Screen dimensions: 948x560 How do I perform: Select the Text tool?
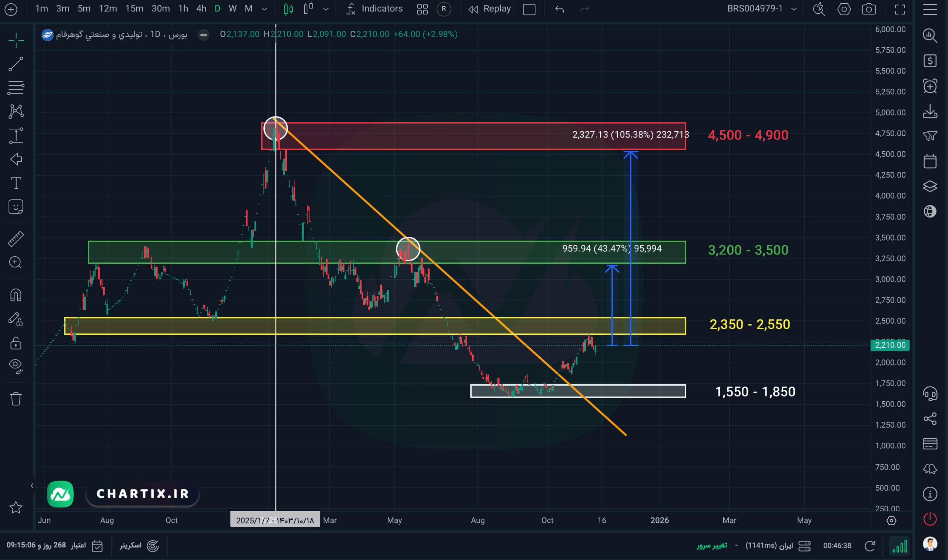(16, 183)
